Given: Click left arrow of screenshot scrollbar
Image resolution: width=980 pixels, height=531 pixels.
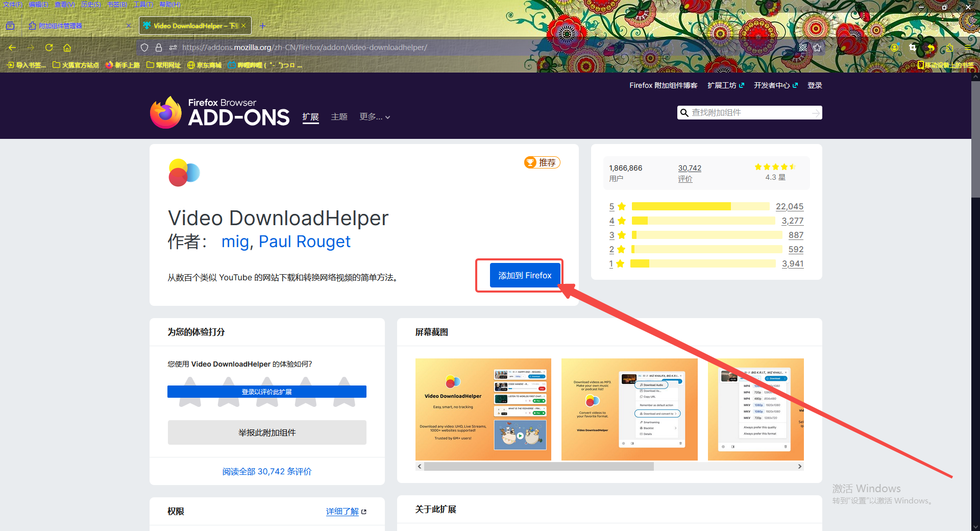Looking at the screenshot, I should (420, 467).
